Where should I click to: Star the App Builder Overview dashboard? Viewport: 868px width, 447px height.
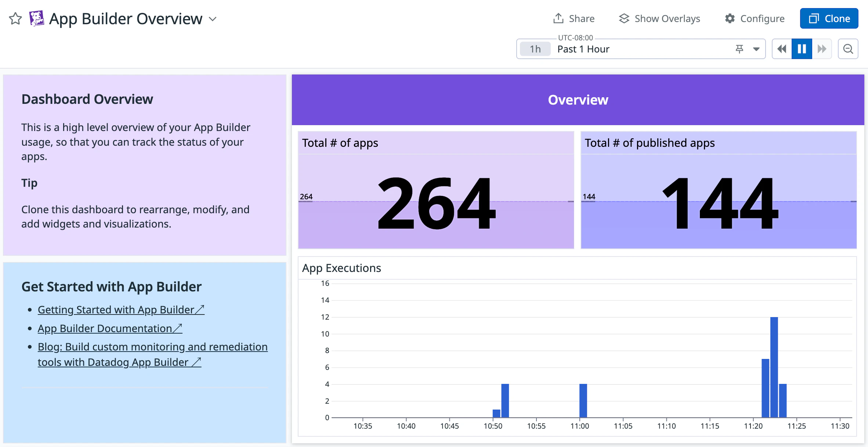pos(15,18)
